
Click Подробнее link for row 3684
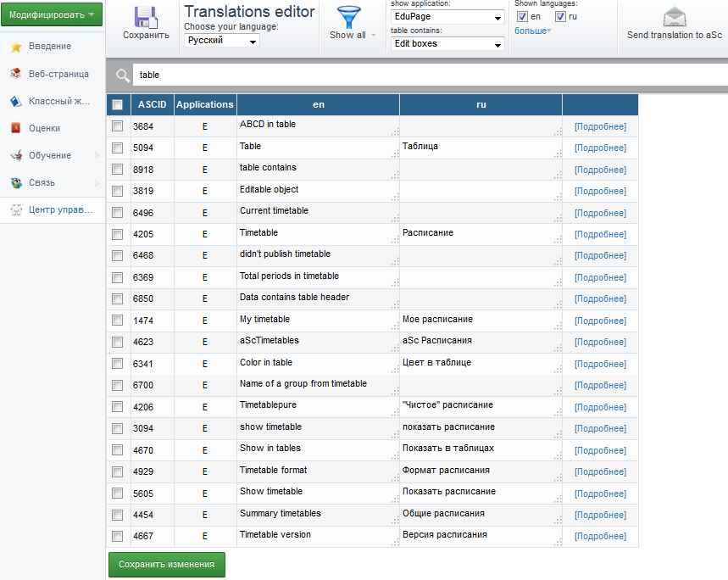600,126
